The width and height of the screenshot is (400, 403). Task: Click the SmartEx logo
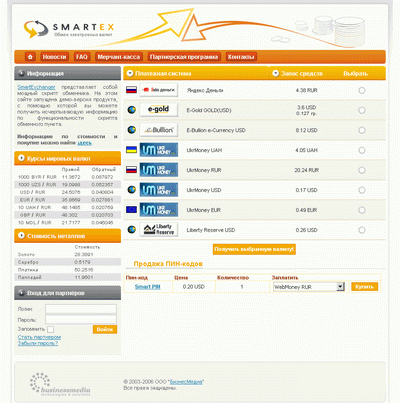(x=69, y=29)
